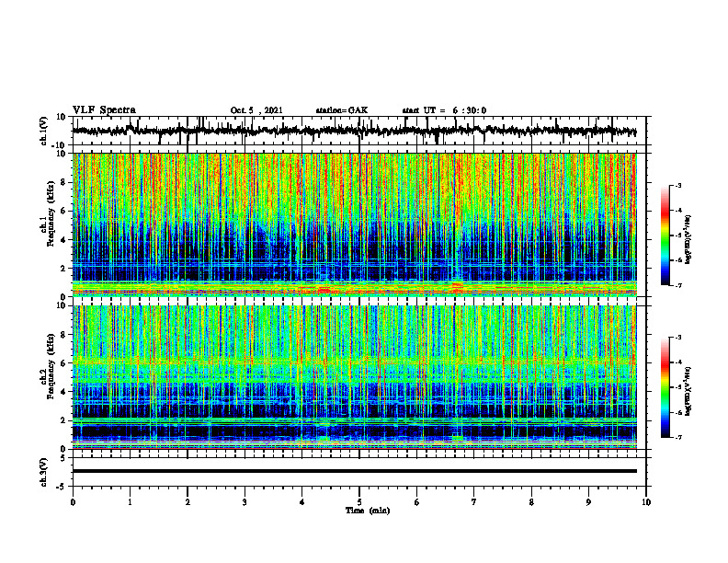This screenshot has height=563, width=728.
Task: Click time-axis tick label "3"
Action: click(245, 502)
